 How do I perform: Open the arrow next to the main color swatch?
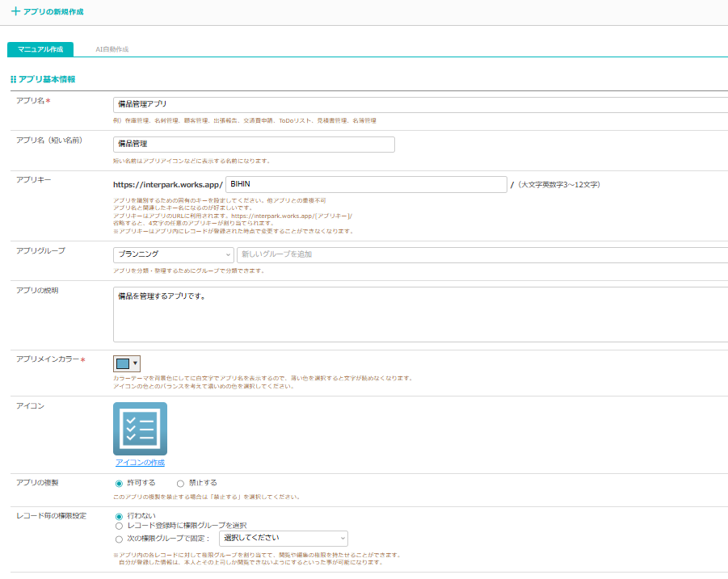(x=135, y=363)
